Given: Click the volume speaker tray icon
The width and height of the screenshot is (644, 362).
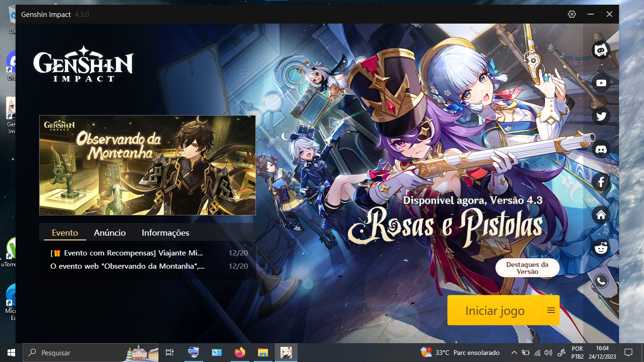Looking at the screenshot, I should pyautogui.click(x=548, y=353).
